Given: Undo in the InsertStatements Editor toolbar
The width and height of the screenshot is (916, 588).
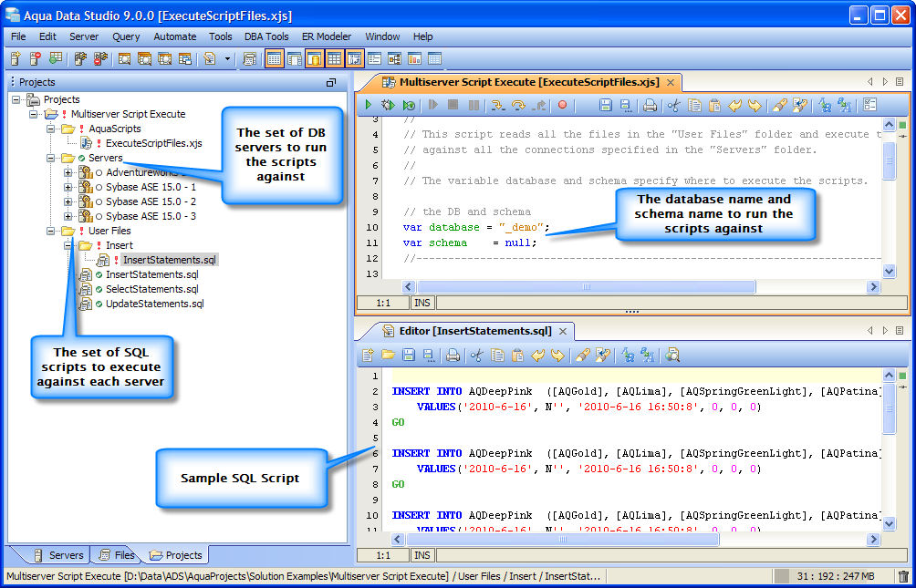Looking at the screenshot, I should click(x=537, y=355).
